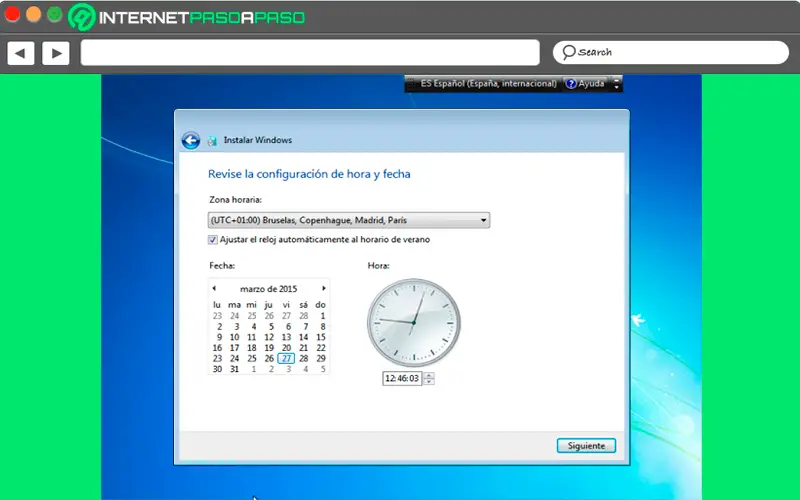Screen dimensions: 800x500
Task: Select day 14 in the calendar
Action: point(304,337)
